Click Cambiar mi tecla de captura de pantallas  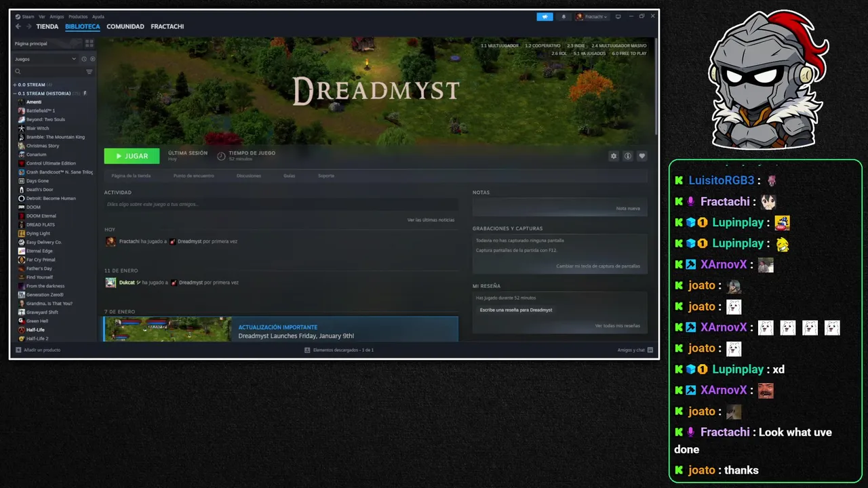[x=598, y=266]
